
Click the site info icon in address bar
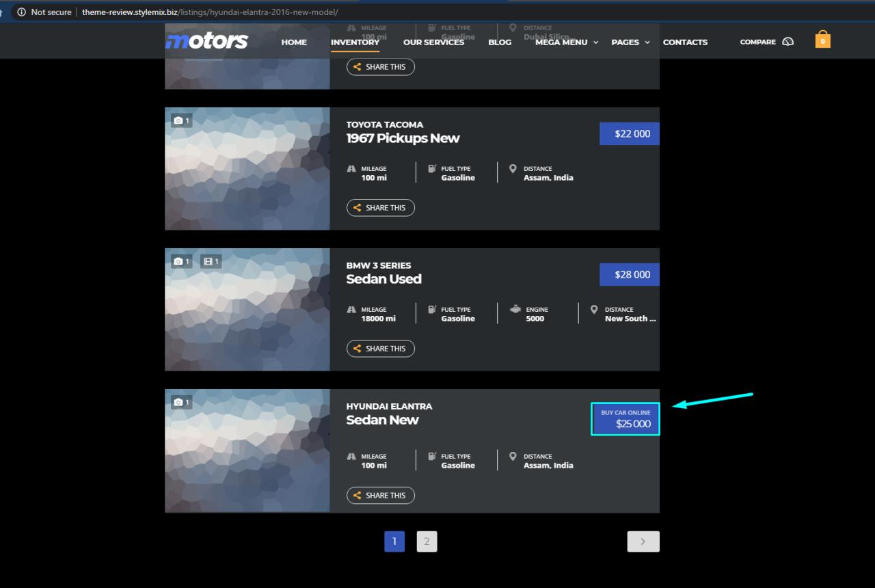21,12
